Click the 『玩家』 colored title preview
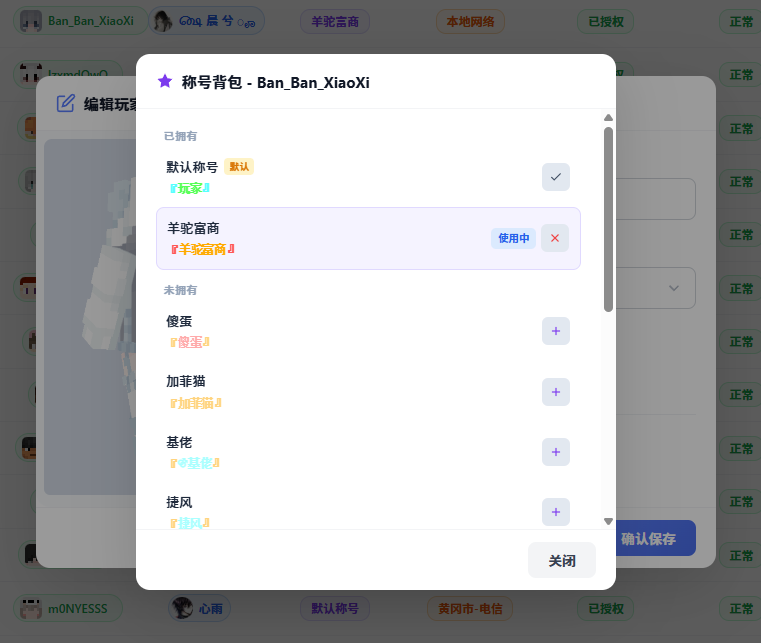The image size is (761, 643). point(190,188)
